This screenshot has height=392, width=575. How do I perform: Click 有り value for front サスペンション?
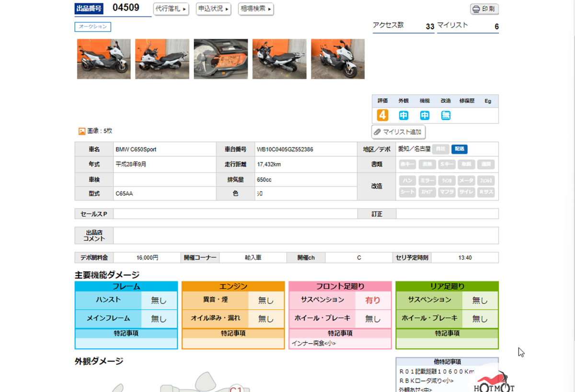(373, 300)
